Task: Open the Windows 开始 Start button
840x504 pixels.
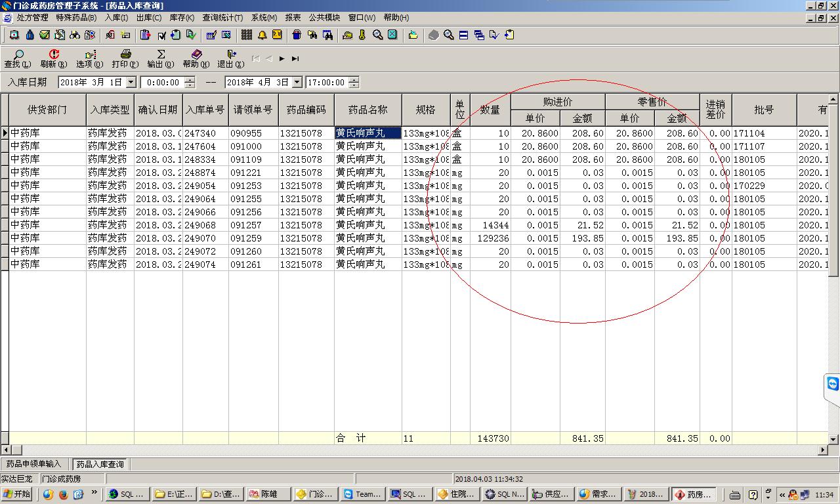Action: click(x=18, y=494)
